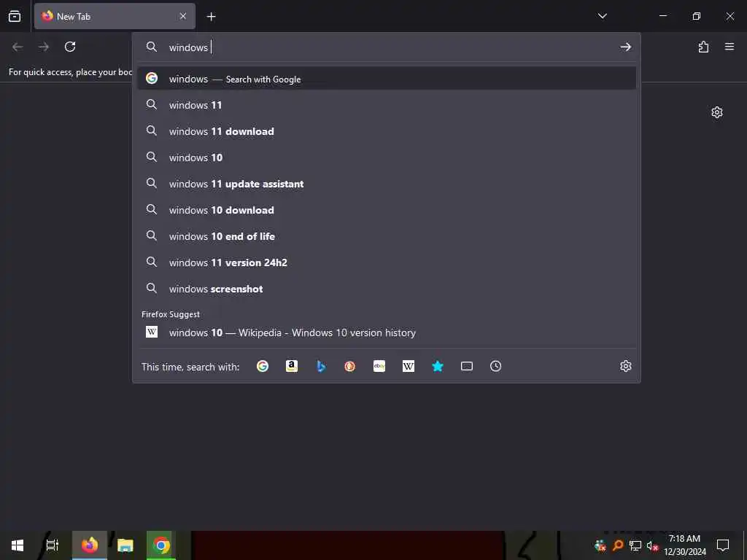This screenshot has height=560, width=747.
Task: Click the magnifier tray icon
Action: pos(618,545)
